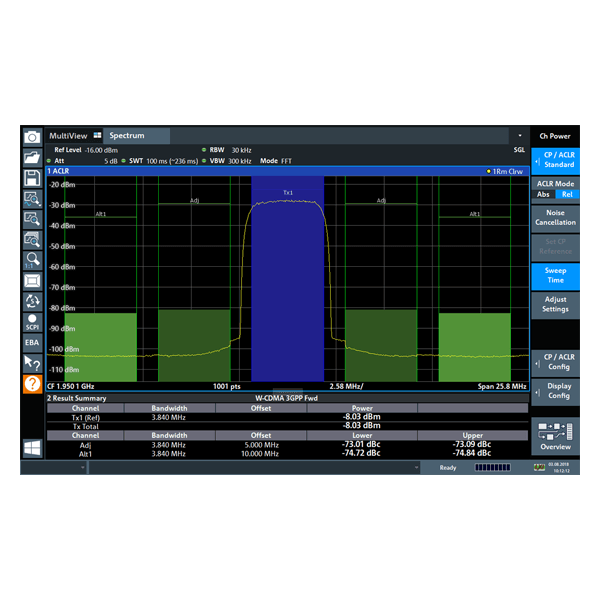Click the 10.000 MHz offset cell

click(260, 454)
